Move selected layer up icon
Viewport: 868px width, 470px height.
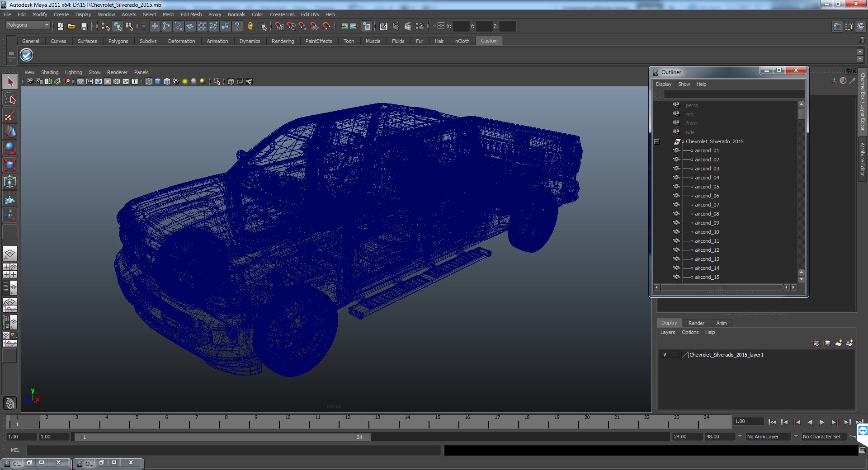pos(815,343)
